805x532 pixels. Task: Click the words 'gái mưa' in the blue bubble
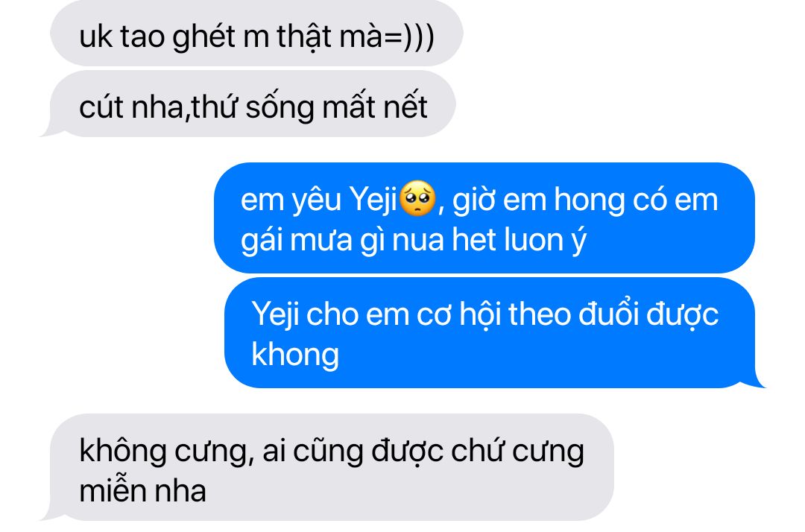pos(296,240)
